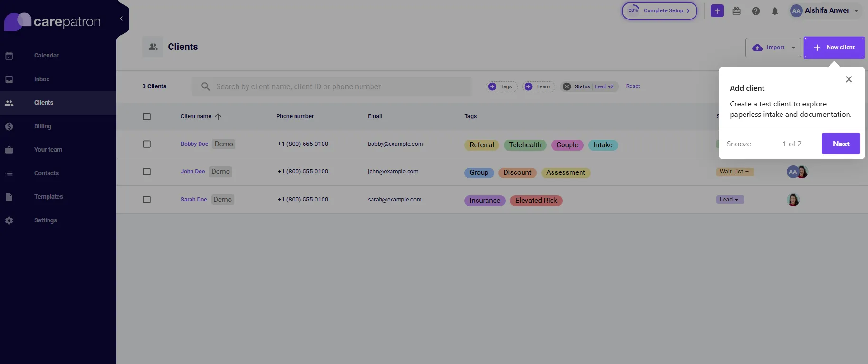Select the Bobby Doe row checkbox

coord(147,144)
